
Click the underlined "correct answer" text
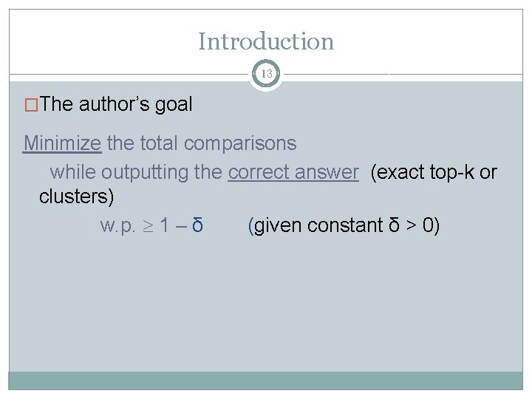click(293, 172)
